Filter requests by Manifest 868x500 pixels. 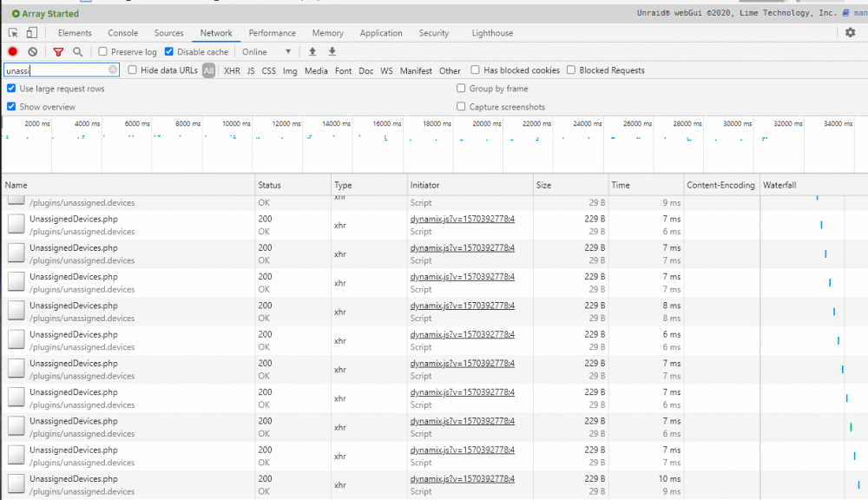click(x=416, y=70)
